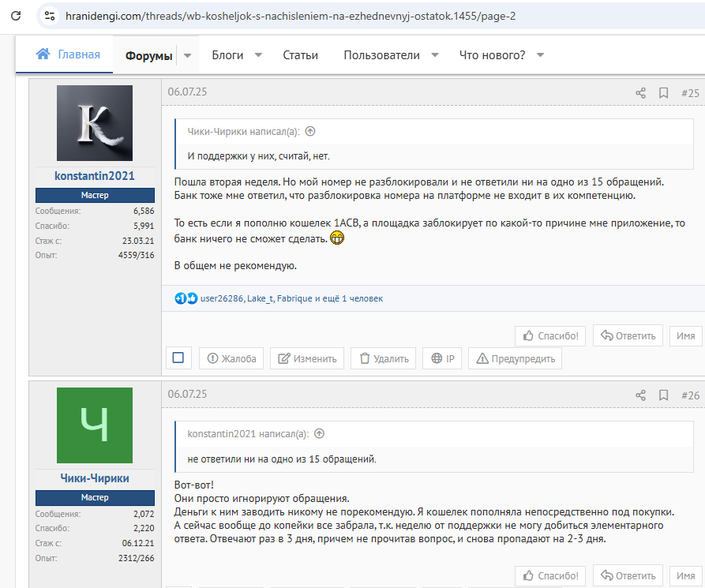The width and height of the screenshot is (705, 588).
Task: Click Жалоба report button
Action: (x=231, y=358)
